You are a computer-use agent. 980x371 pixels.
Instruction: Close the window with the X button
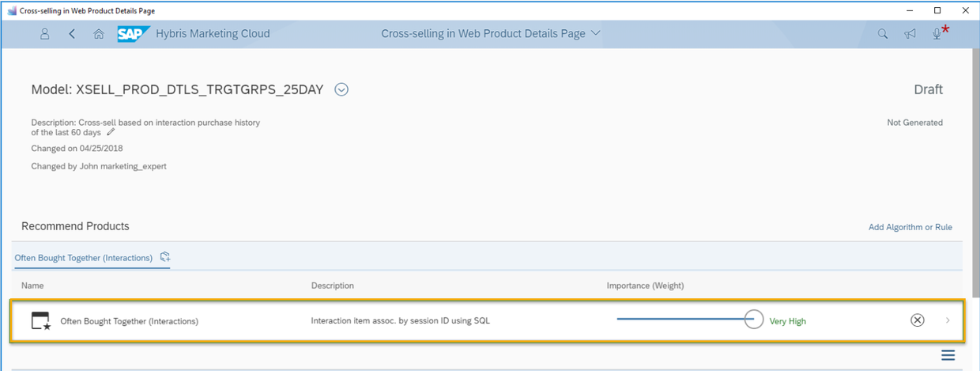[965, 10]
